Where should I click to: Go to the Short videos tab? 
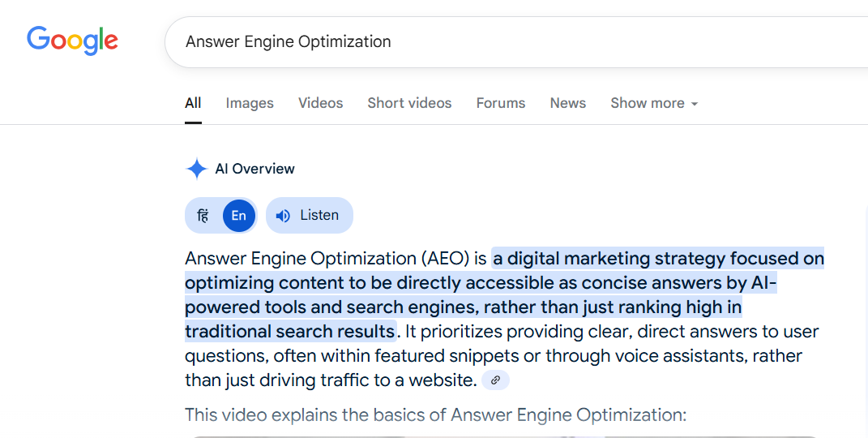click(409, 103)
